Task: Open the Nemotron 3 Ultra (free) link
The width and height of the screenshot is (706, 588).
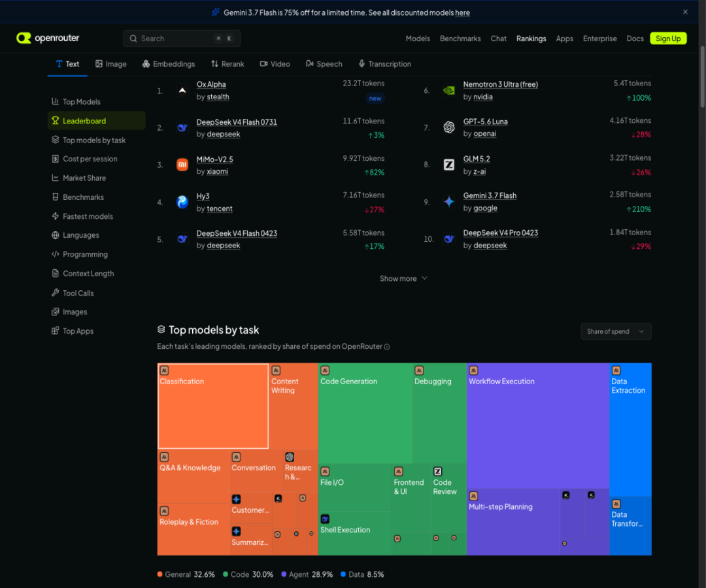Action: (x=501, y=84)
